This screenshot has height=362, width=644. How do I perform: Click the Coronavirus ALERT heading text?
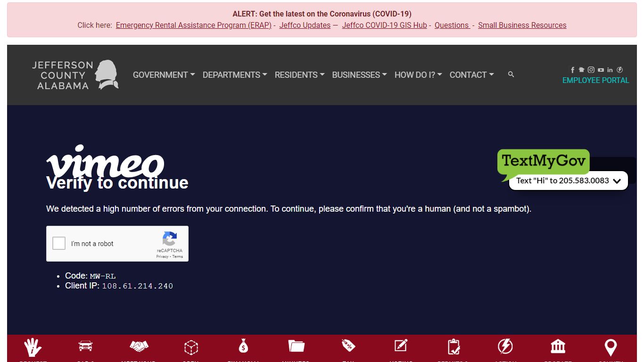pyautogui.click(x=322, y=14)
